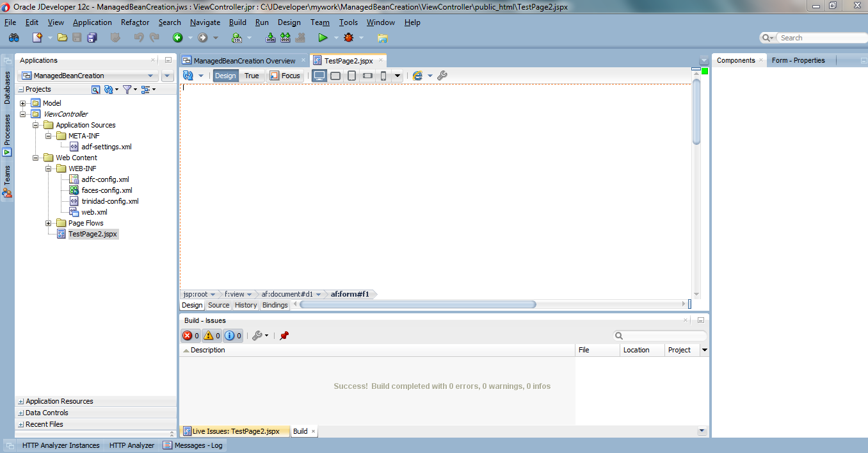Unpin with the red pushpin icon
Screen dimensions: 868x453
pyautogui.click(x=284, y=336)
